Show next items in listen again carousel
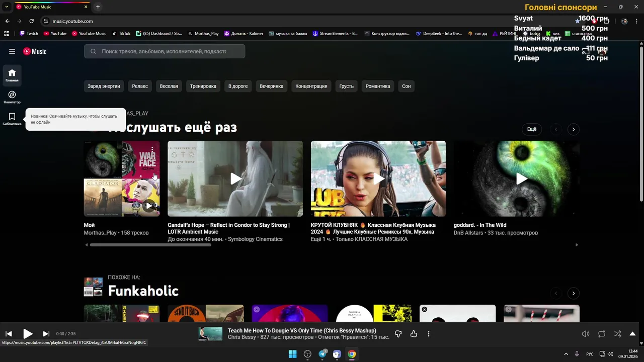The image size is (644, 362). click(x=574, y=129)
